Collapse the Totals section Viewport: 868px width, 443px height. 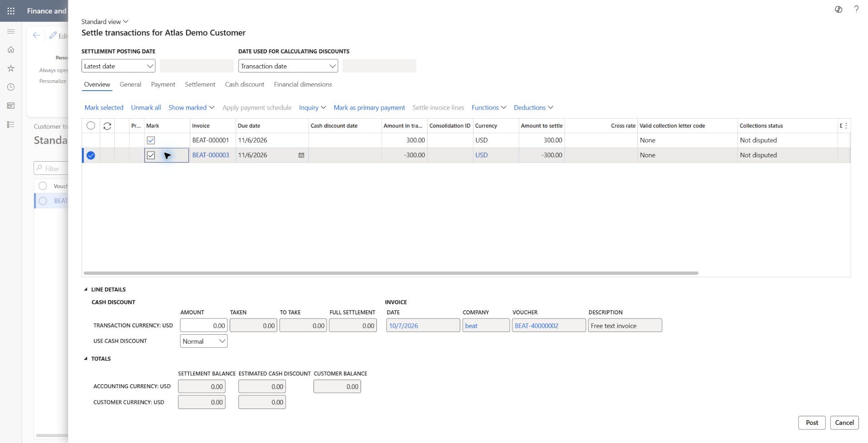(86, 359)
